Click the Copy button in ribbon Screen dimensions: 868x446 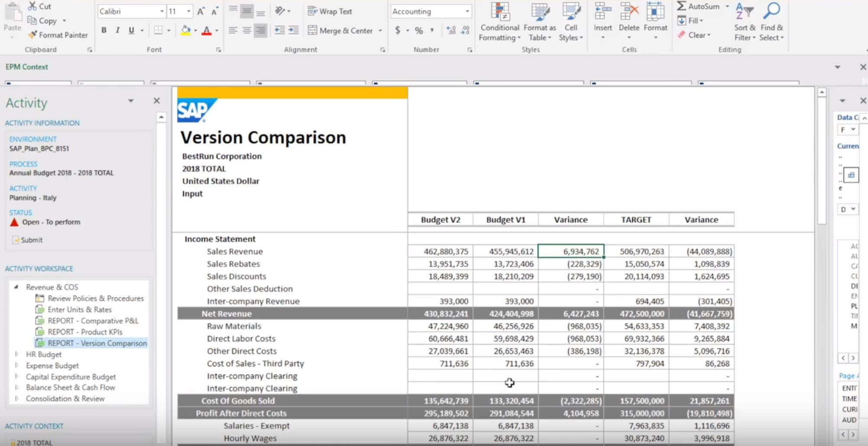pyautogui.click(x=42, y=20)
